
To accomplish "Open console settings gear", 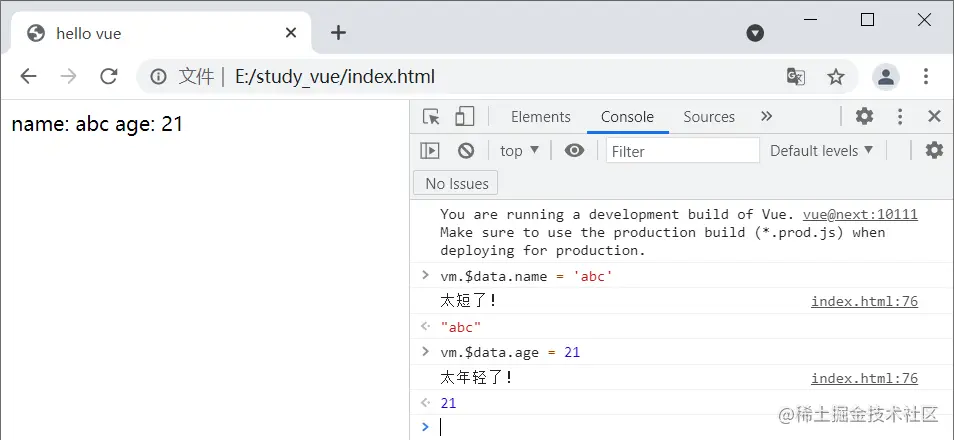I will 934,150.
